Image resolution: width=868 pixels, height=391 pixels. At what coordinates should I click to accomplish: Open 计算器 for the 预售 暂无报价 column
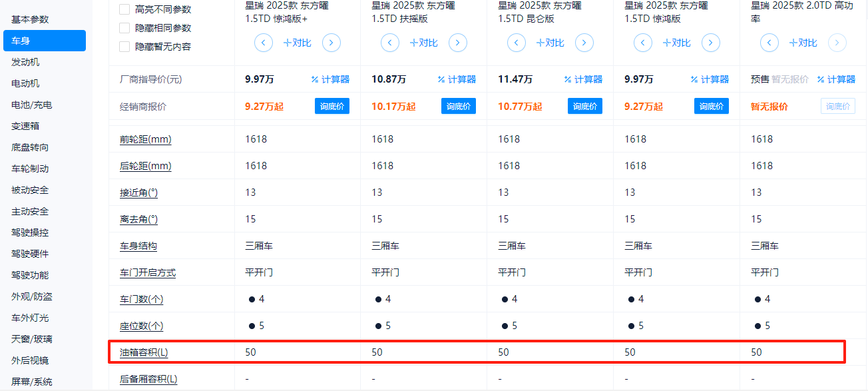[836, 79]
